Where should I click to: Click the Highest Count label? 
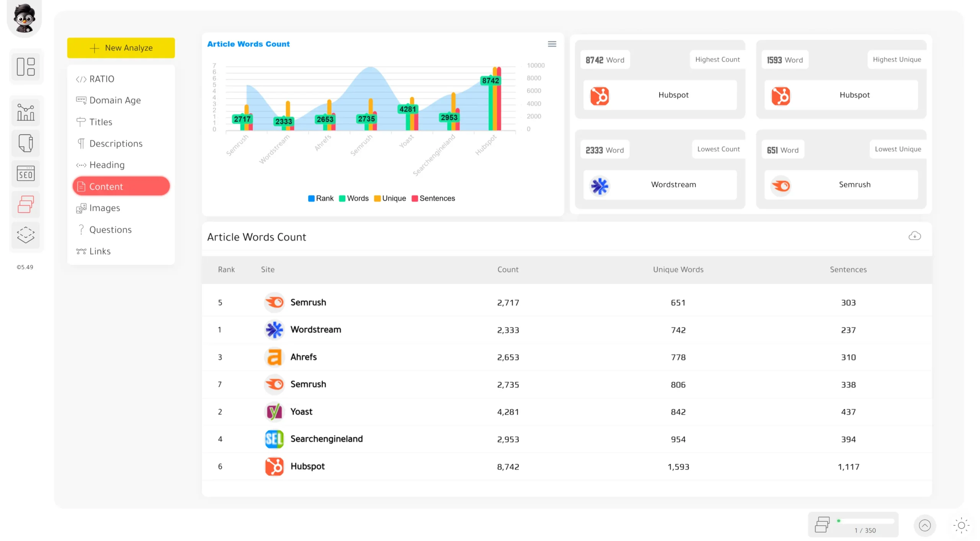point(717,59)
